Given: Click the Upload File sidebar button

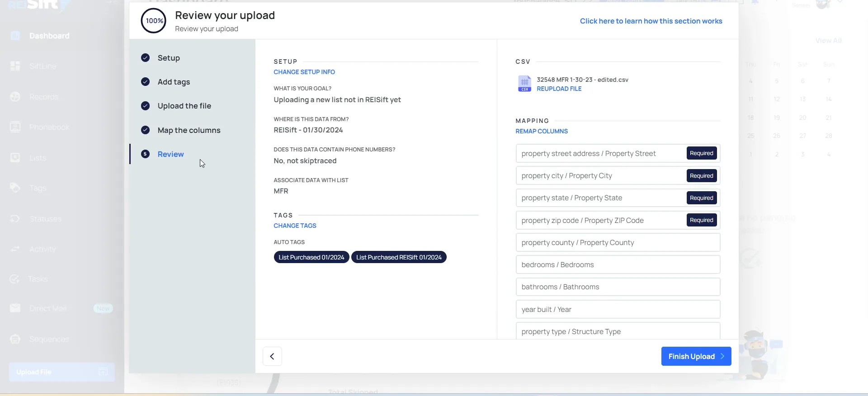Looking at the screenshot, I should click(62, 372).
